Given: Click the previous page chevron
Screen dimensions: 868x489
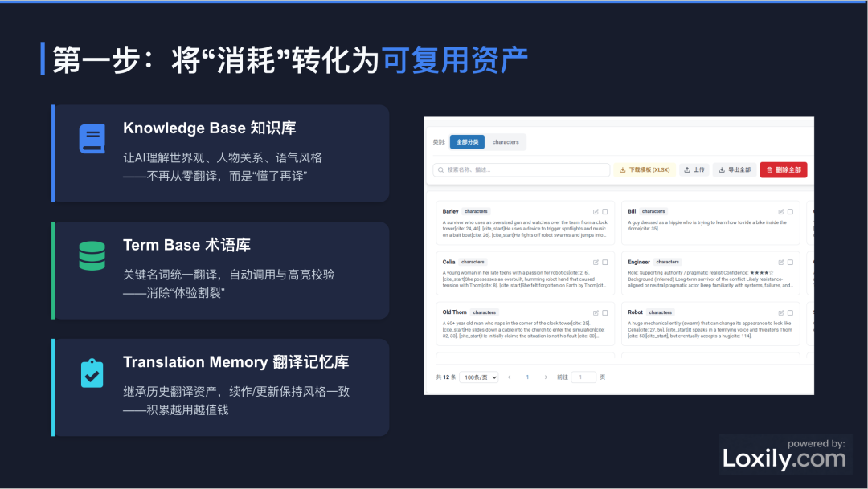Looking at the screenshot, I should click(509, 377).
